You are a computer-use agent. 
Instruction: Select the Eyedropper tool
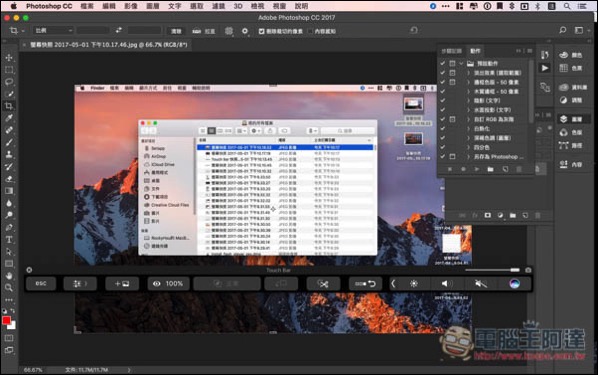click(9, 118)
